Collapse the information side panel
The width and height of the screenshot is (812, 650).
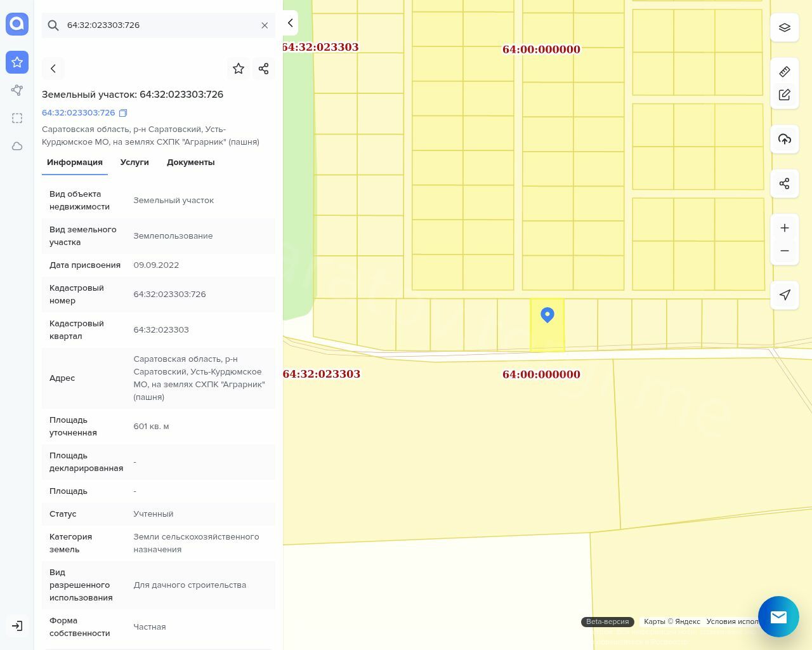(x=290, y=23)
